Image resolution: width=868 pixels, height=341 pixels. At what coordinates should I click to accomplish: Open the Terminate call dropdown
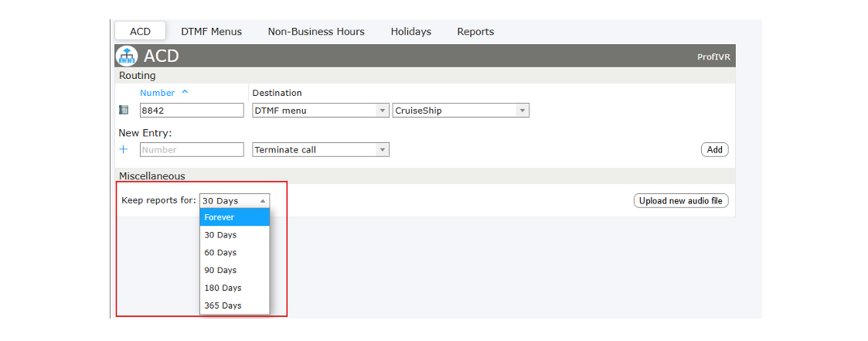coord(321,149)
